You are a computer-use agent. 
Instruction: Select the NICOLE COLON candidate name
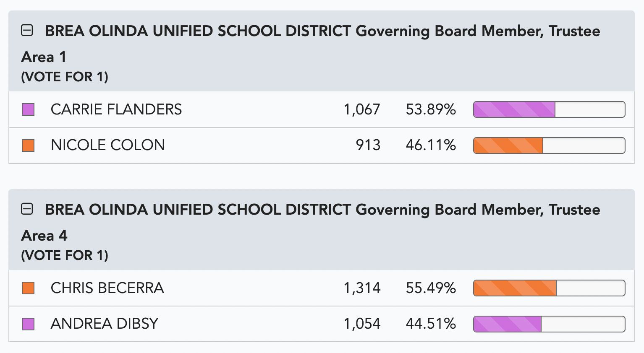(x=108, y=145)
